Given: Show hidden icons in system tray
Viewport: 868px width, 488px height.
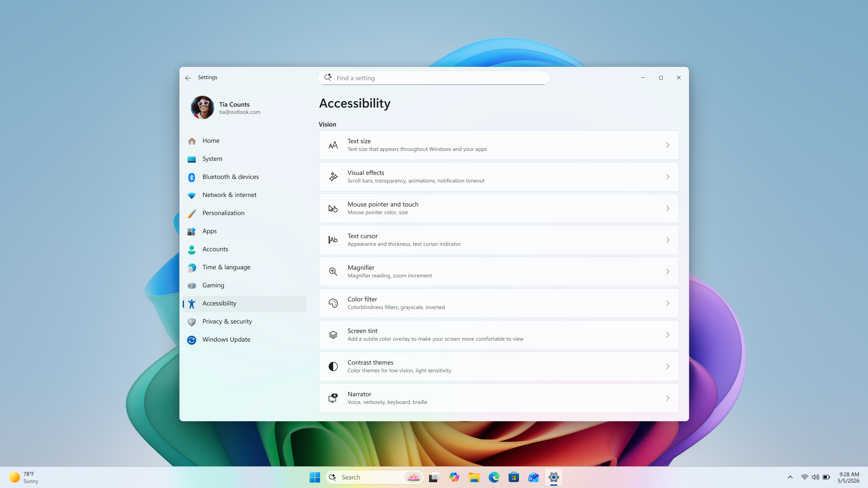Looking at the screenshot, I should [790, 477].
